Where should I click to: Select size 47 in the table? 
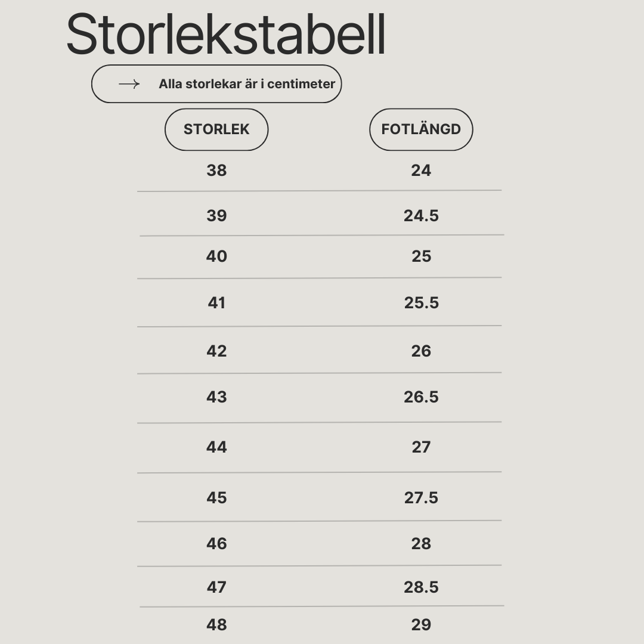coord(216,587)
